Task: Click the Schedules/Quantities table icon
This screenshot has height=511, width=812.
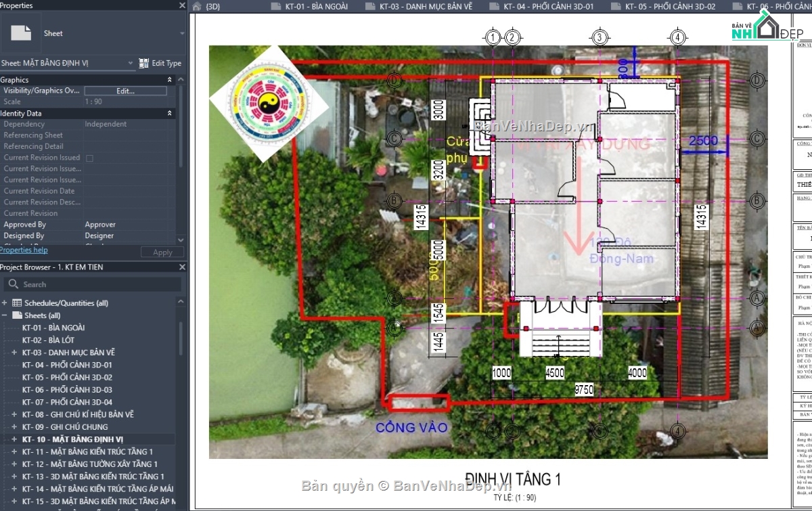Action: coord(18,303)
